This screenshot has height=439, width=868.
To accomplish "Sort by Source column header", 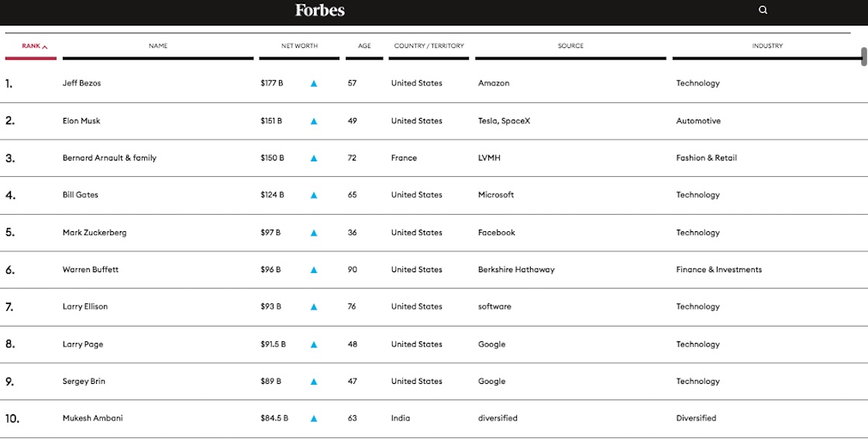I will click(570, 47).
